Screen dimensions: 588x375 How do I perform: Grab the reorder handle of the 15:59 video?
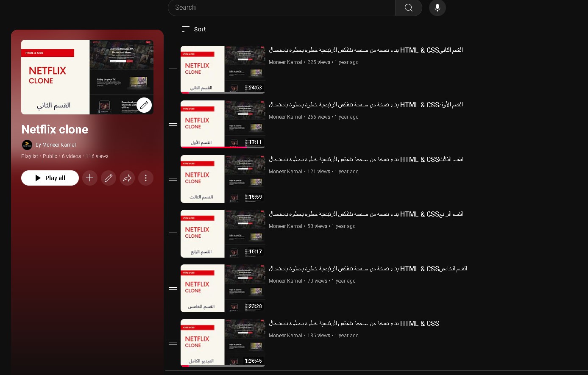pyautogui.click(x=173, y=179)
